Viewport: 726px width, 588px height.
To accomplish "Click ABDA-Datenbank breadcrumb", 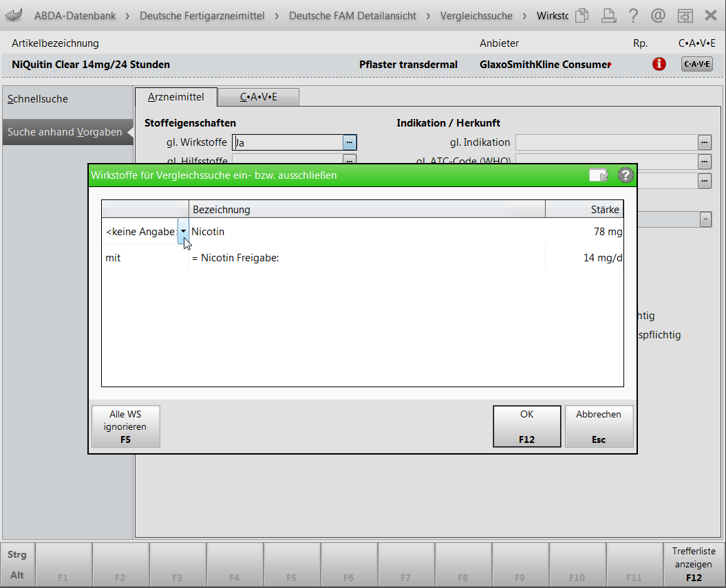I will (75, 16).
